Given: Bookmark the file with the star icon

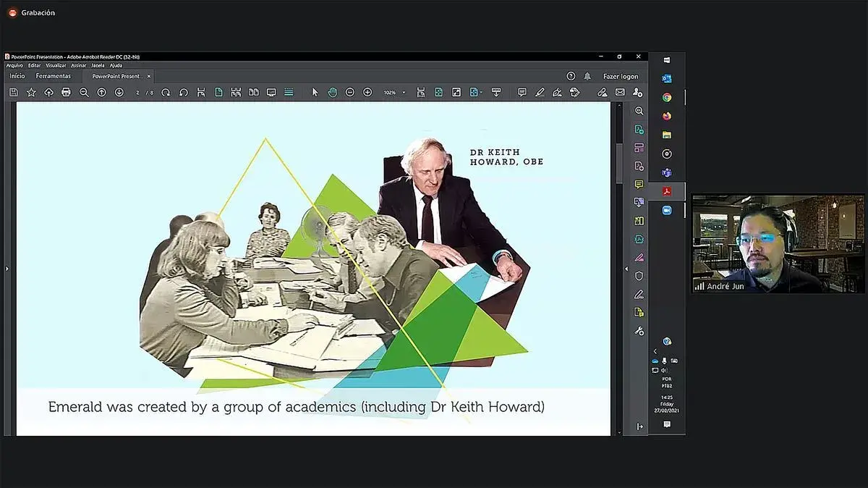Looking at the screenshot, I should click(31, 93).
